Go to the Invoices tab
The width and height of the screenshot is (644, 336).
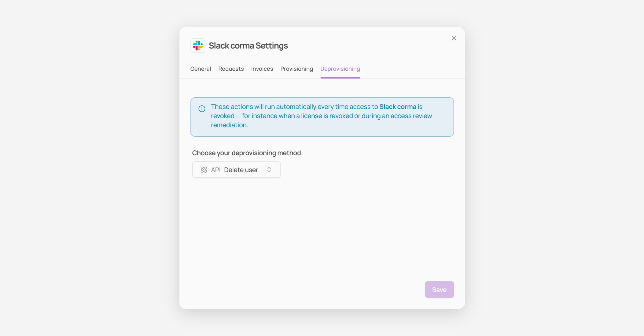click(262, 69)
